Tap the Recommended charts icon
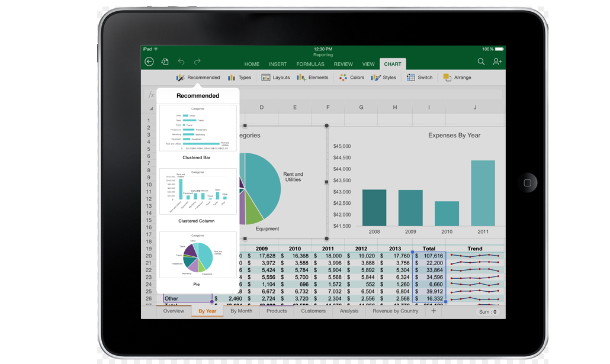This screenshot has width=610, height=364. tap(180, 78)
